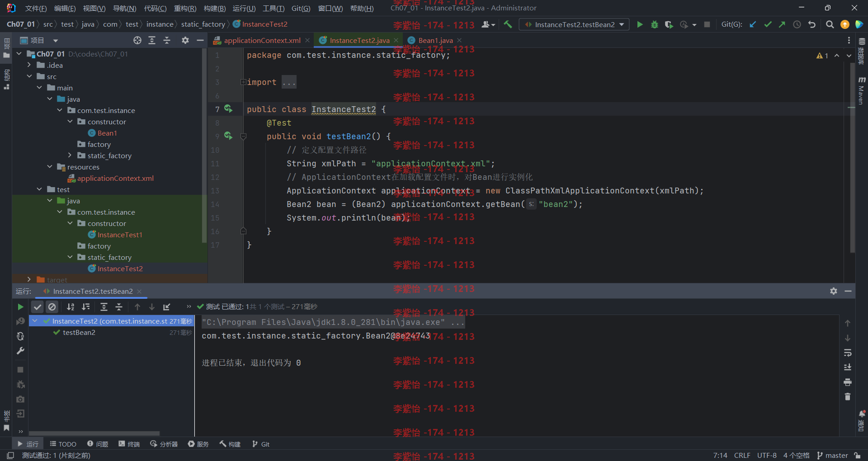Switch to applicationContext.xml tab
This screenshot has height=461, width=868.
(x=262, y=40)
